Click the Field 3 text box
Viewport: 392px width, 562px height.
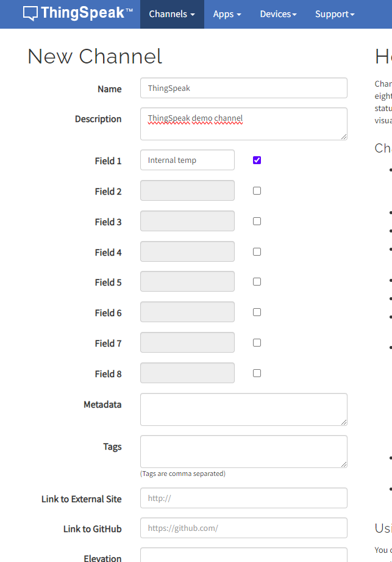tap(187, 221)
